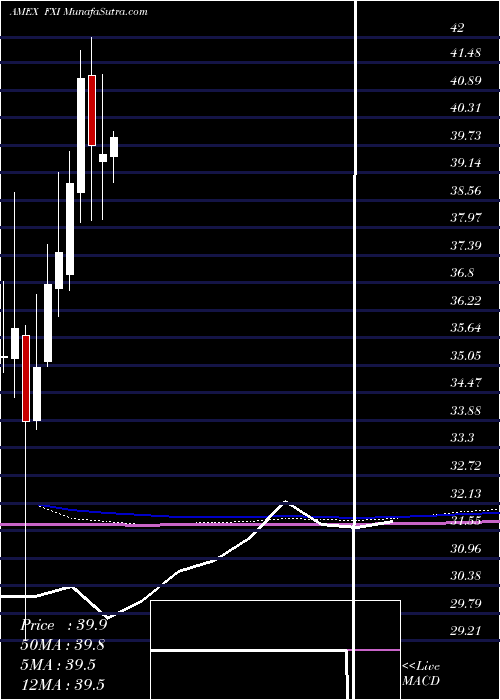500x700 pixels.
Task: Click the 33.3 price axis label
Action: pyautogui.click(x=462, y=438)
